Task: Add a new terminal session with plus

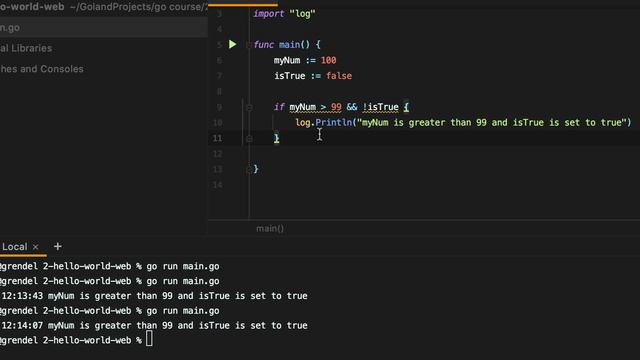Action: pos(58,247)
